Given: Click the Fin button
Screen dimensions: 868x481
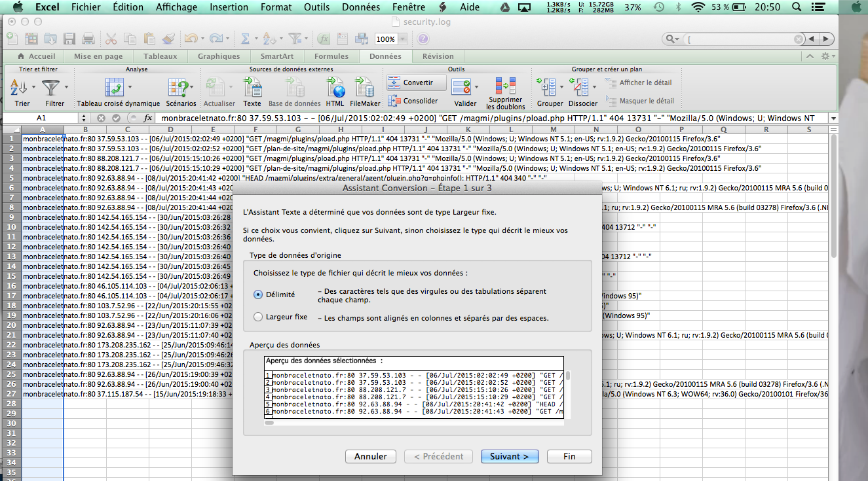Looking at the screenshot, I should [569, 456].
